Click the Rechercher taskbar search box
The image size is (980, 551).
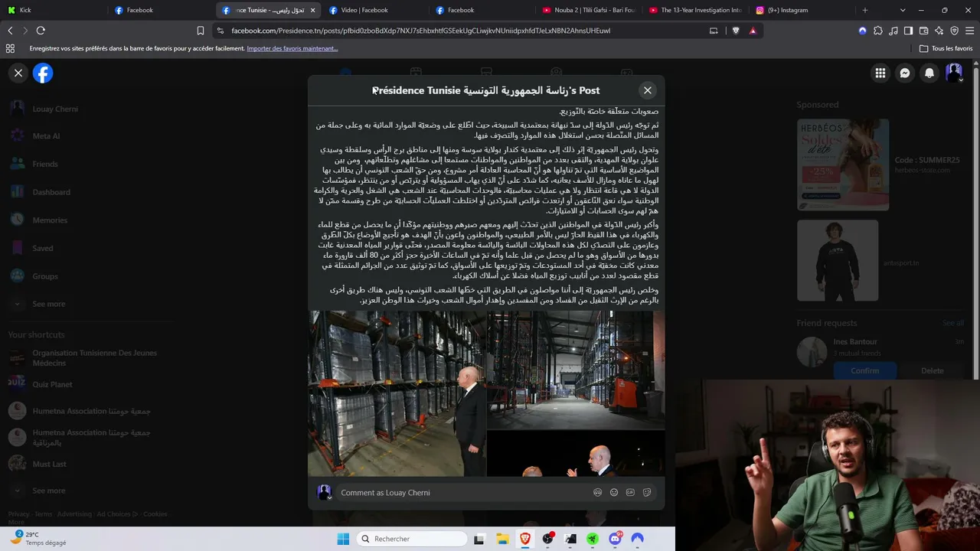413,539
